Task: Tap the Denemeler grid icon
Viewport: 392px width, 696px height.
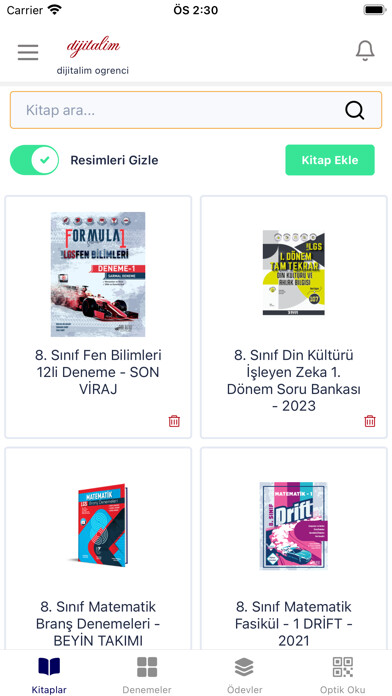Action: pos(147,667)
